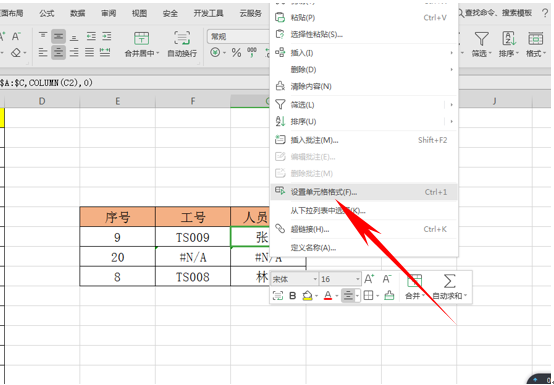Decrease font size in mini toolbar

click(387, 279)
